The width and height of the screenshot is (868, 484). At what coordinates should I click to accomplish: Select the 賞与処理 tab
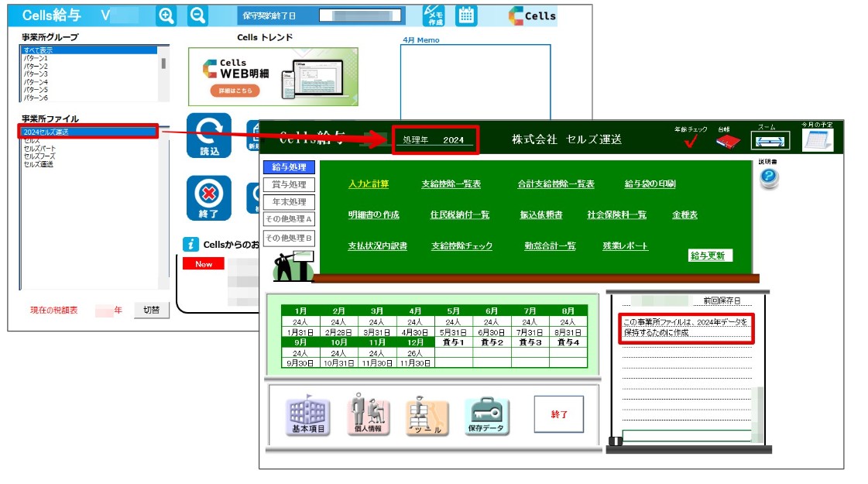coord(289,184)
